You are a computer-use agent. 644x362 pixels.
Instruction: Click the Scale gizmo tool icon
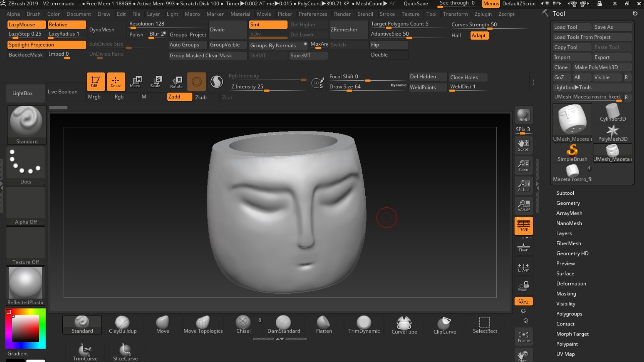(155, 81)
